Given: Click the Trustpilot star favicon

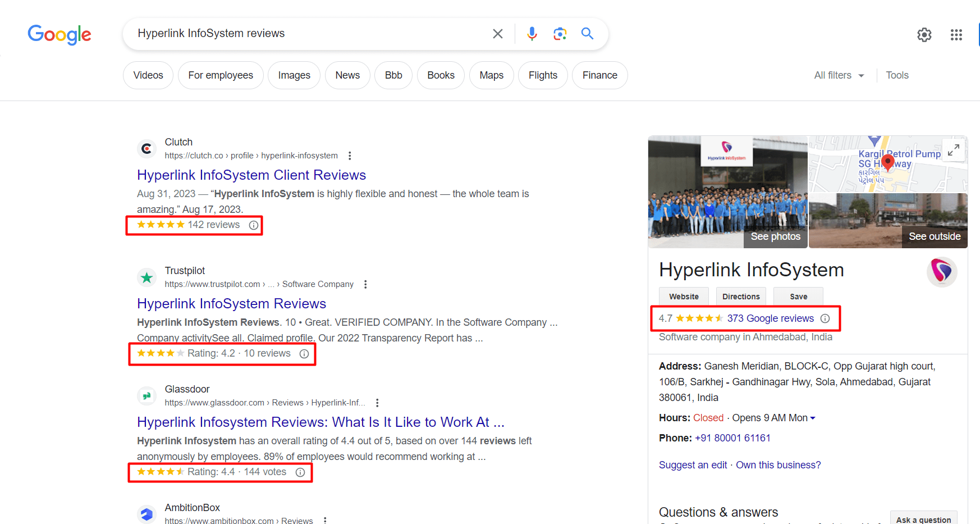Looking at the screenshot, I should tap(146, 277).
